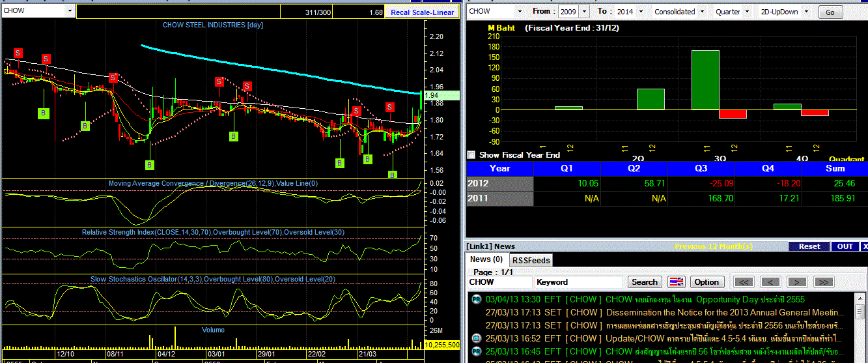Image resolution: width=868 pixels, height=363 pixels.
Task: Open the chart symbol CHOW dropdown at top left
Action: pyautogui.click(x=70, y=11)
